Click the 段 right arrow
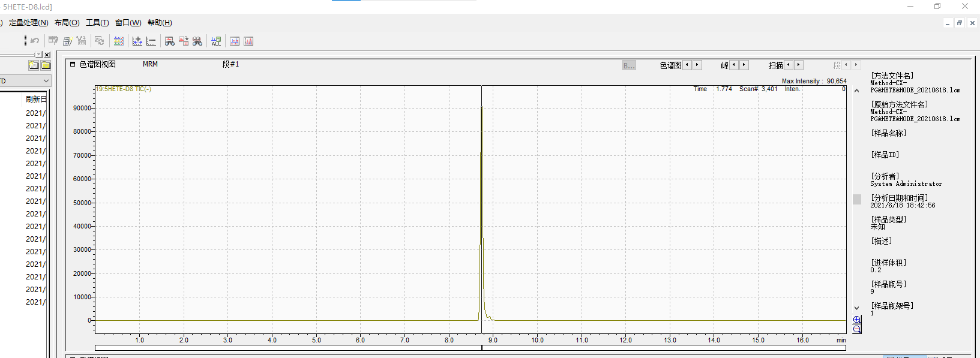Viewport: 980px width, 358px height. [856, 65]
